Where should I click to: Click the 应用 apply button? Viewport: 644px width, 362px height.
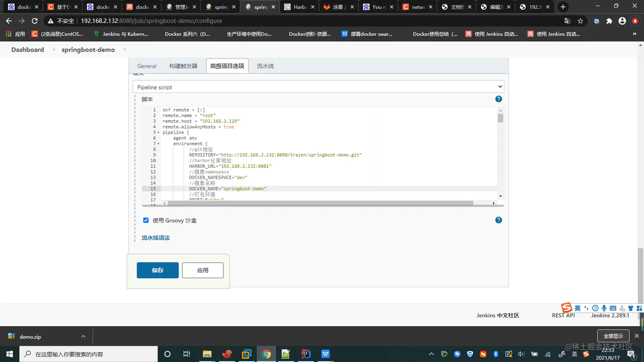point(203,270)
